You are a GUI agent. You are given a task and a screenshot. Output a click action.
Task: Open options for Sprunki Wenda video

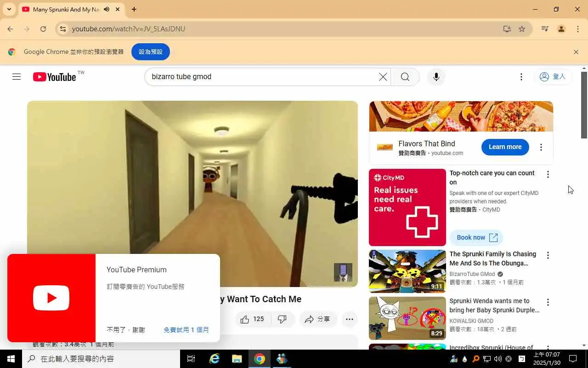point(548,302)
